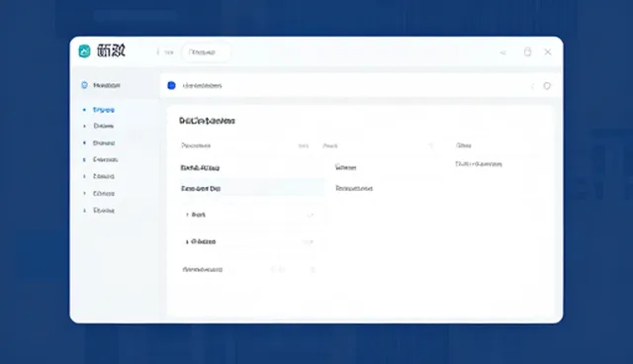The width and height of the screenshot is (633, 364).
Task: Click the teal app logo icon
Action: 84,51
